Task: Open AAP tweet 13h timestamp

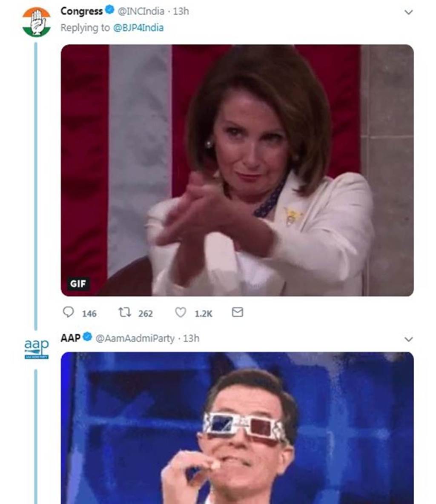Action: (x=191, y=338)
